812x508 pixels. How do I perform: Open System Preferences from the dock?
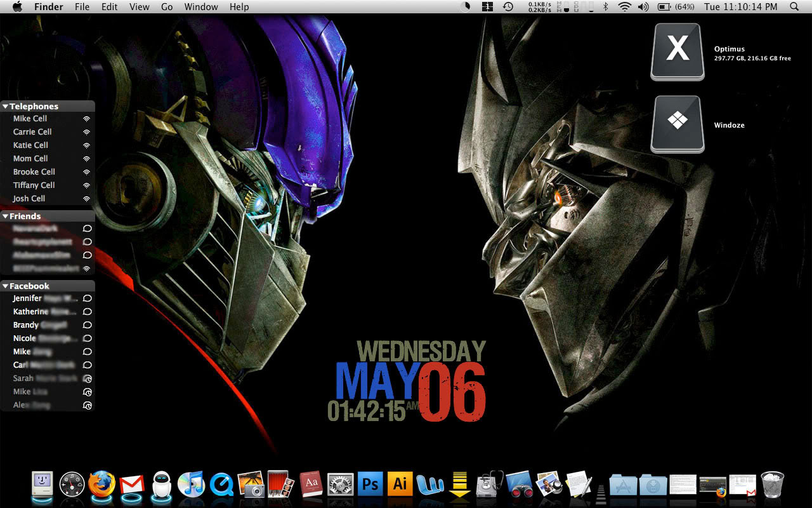pos(340,485)
